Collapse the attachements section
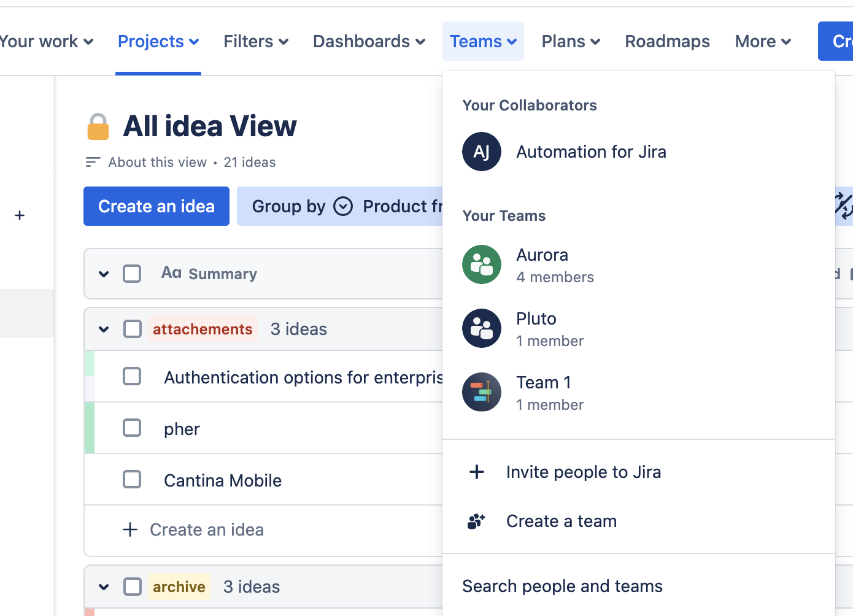Viewport: 853px width, 616px height. tap(103, 329)
